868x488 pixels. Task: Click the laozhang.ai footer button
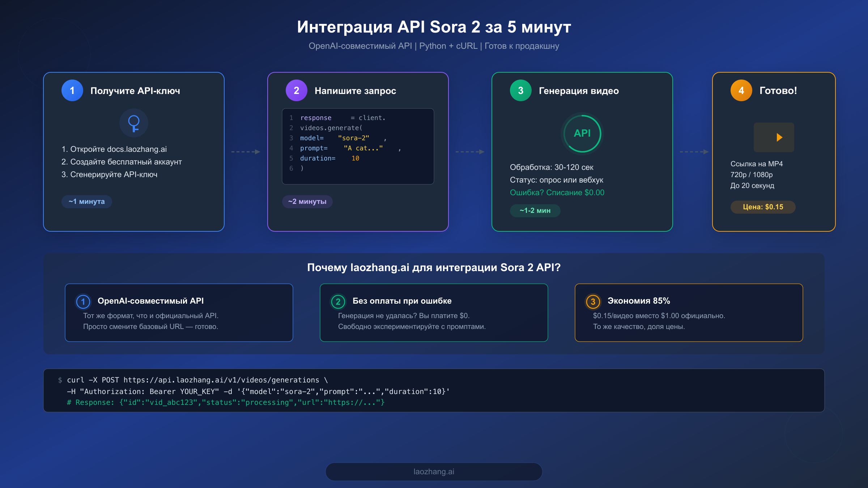point(434,471)
